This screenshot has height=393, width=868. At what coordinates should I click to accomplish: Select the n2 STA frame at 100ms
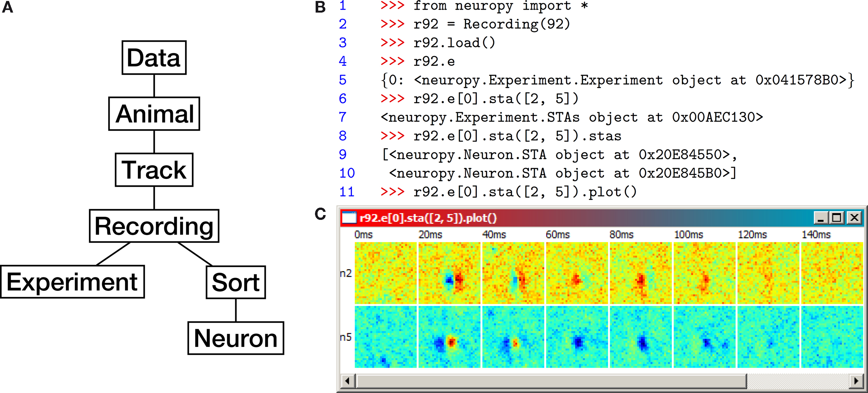704,273
